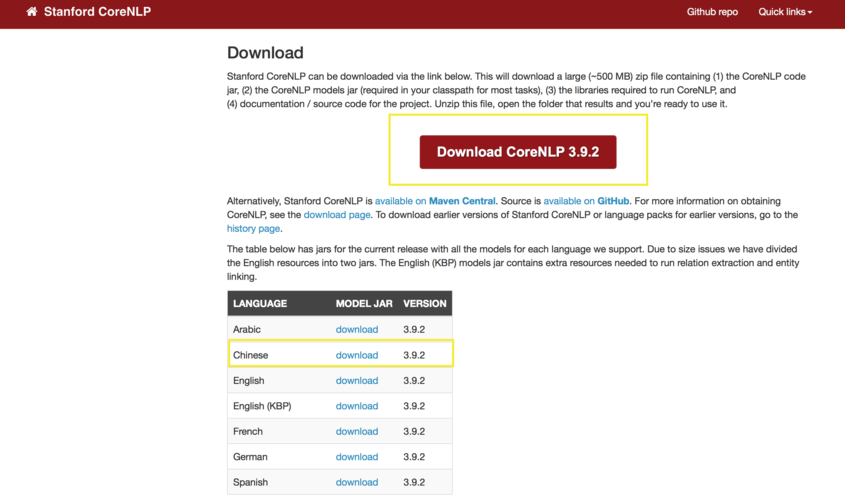Screen dimensions: 845x500
Task: Open the Stanford CoreNLP title link
Action: tap(97, 12)
